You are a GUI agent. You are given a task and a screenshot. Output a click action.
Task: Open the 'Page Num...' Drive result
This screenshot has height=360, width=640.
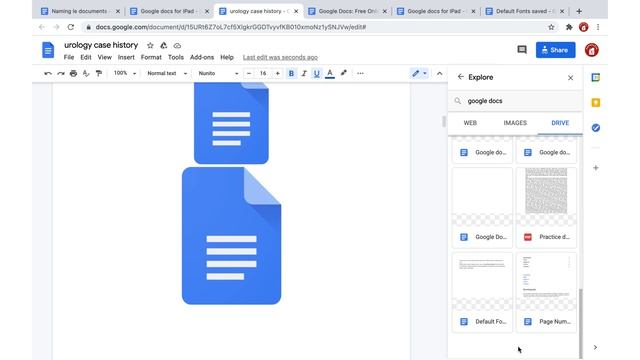547,292
